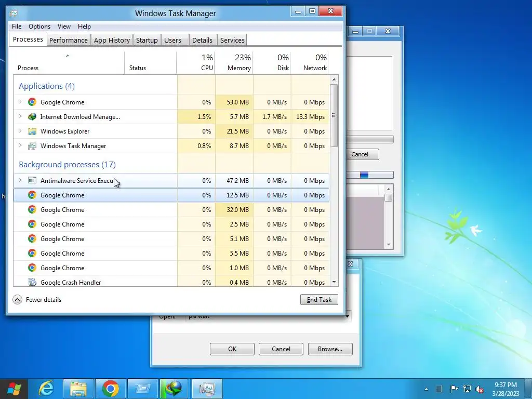532x399 pixels.
Task: Click Chrome icon in Applications group
Action: pyautogui.click(x=32, y=102)
